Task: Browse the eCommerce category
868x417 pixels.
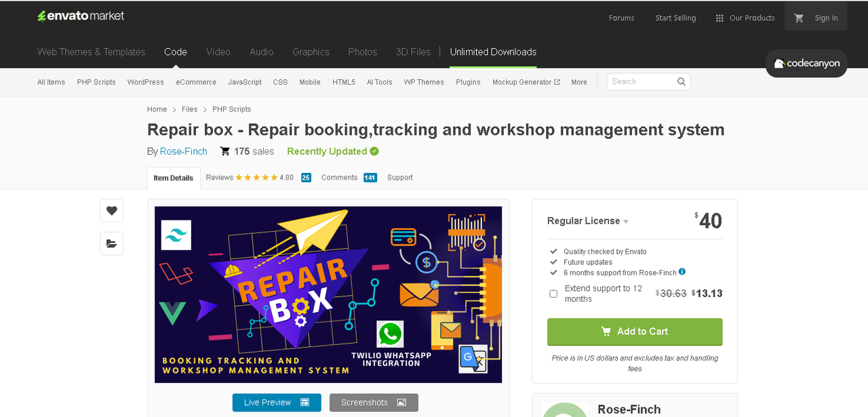Action: (196, 82)
